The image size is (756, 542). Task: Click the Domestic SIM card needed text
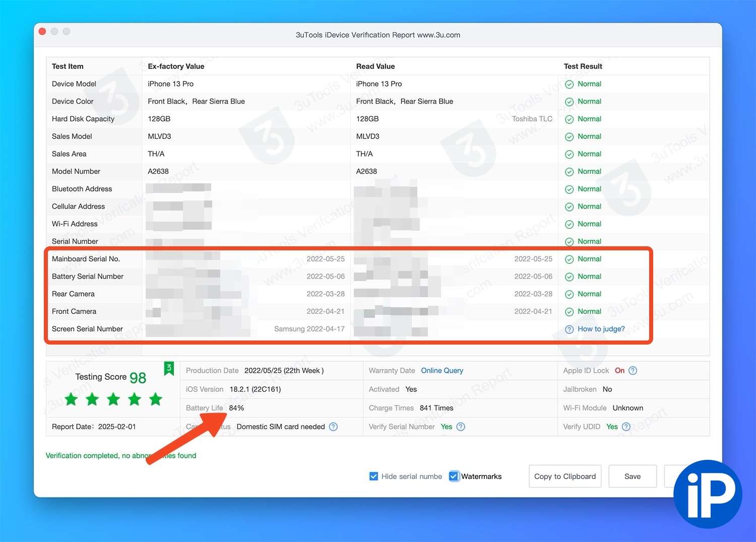[x=281, y=427]
